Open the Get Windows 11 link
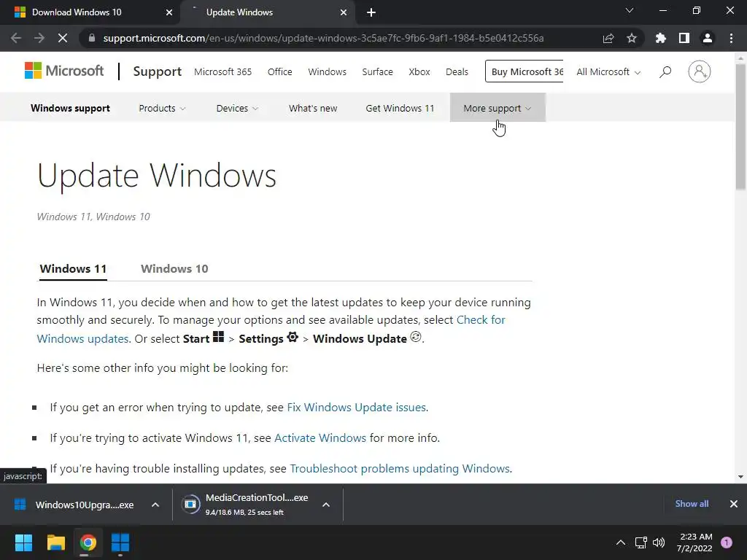747x560 pixels. pos(400,108)
